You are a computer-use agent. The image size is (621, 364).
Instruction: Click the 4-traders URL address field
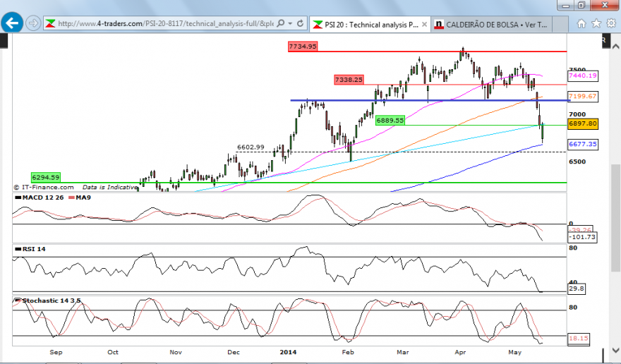pyautogui.click(x=166, y=23)
